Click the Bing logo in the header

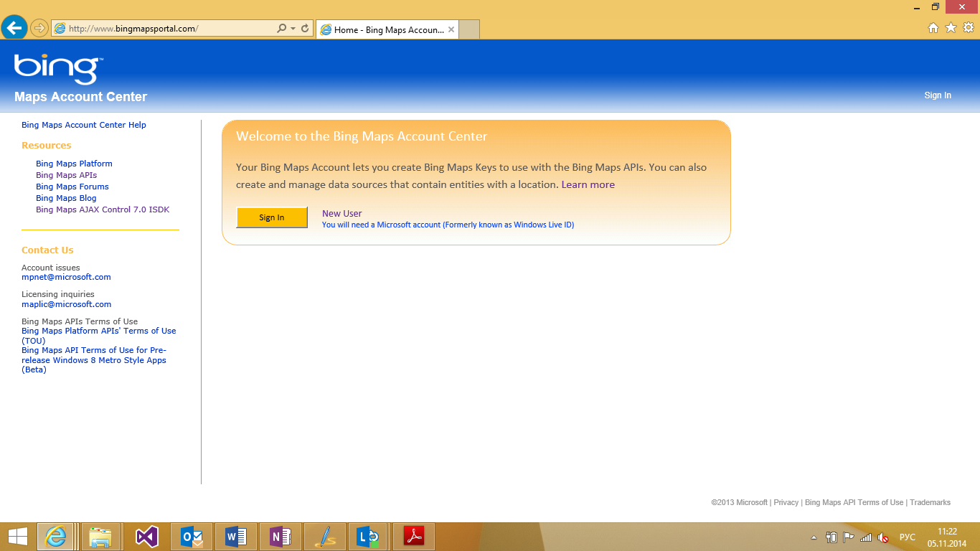[x=58, y=70]
